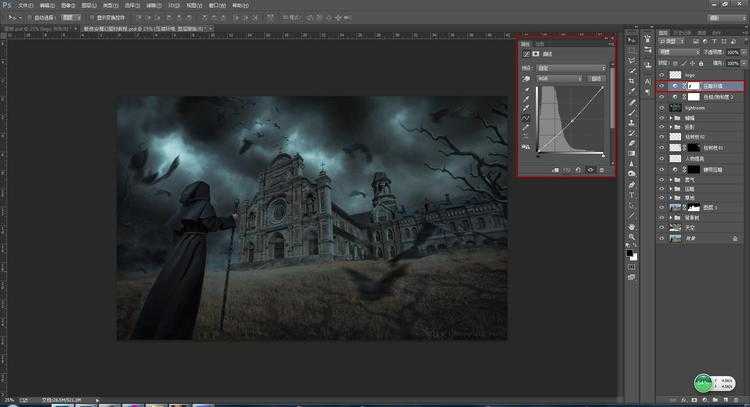The height and width of the screenshot is (407, 750).
Task: Open the RGB channel dropdown in Curves
Action: pos(560,78)
